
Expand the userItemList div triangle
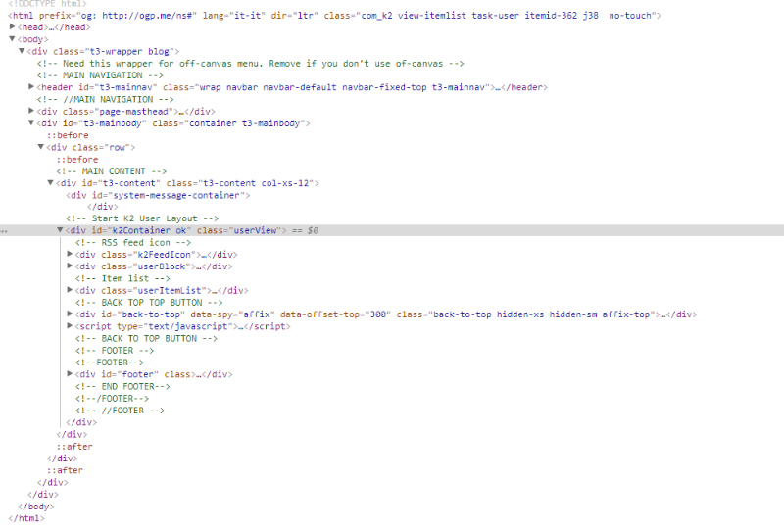(70, 290)
